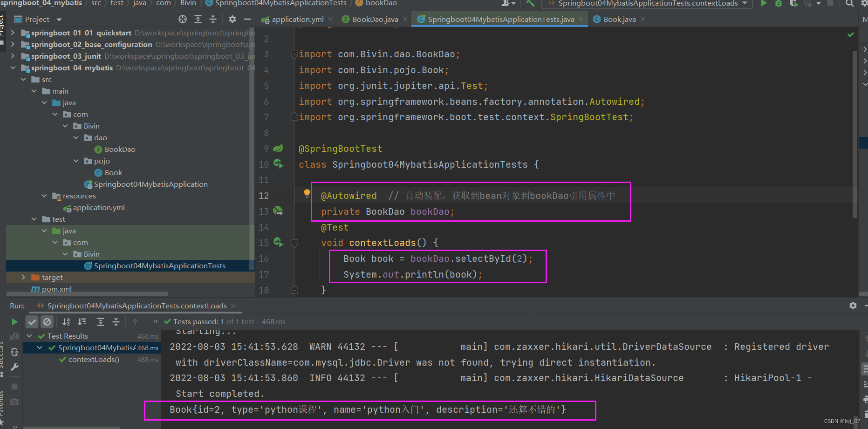868x429 pixels.
Task: Click the run gutter icon next to contextLoads method
Action: pos(278,242)
